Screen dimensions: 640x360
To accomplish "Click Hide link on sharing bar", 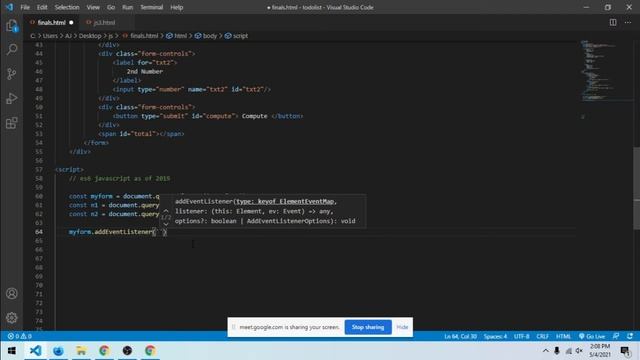I will pyautogui.click(x=402, y=327).
